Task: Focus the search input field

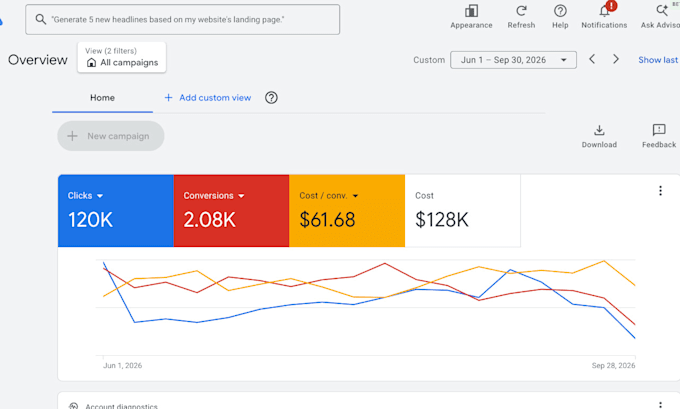Action: click(183, 20)
